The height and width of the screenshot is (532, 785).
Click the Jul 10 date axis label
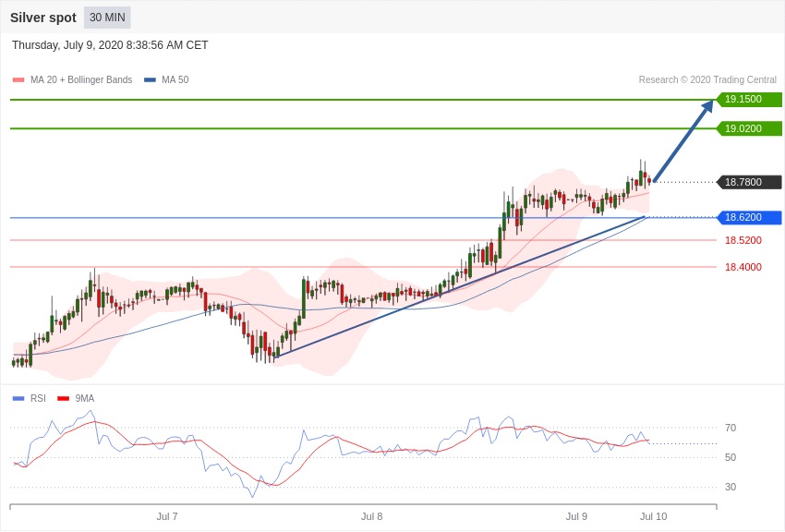pos(653,516)
